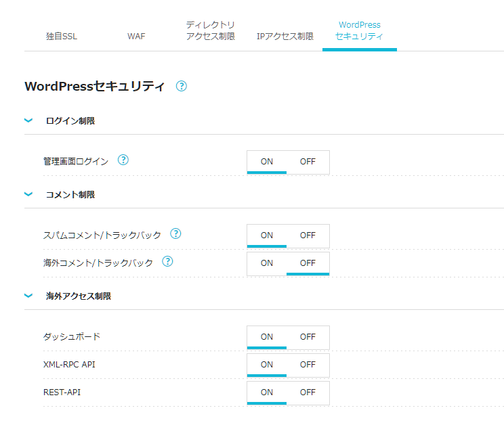Collapse the 海外アクセス制限 section chevron
504x427 pixels.
pos(28,296)
